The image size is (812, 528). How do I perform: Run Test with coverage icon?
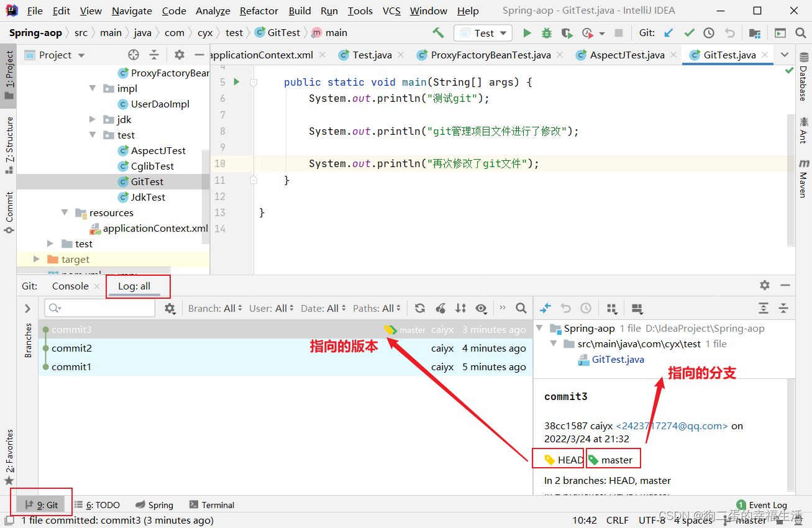click(x=566, y=33)
